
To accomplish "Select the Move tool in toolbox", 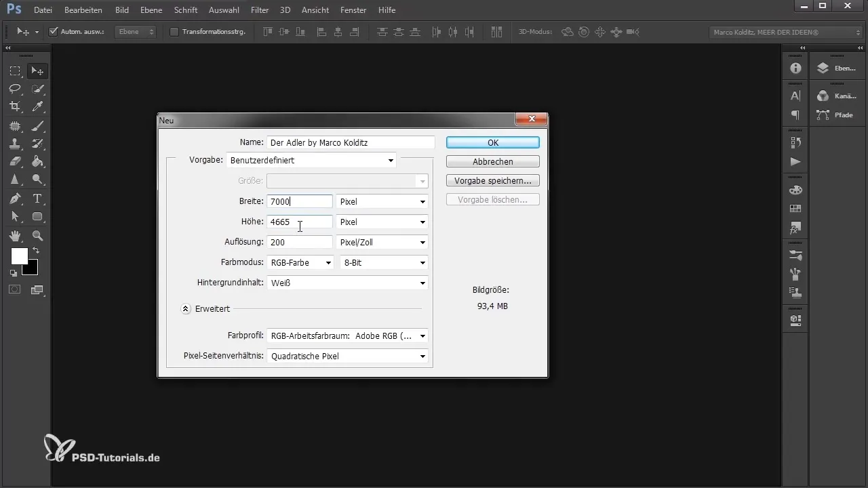I will (37, 70).
